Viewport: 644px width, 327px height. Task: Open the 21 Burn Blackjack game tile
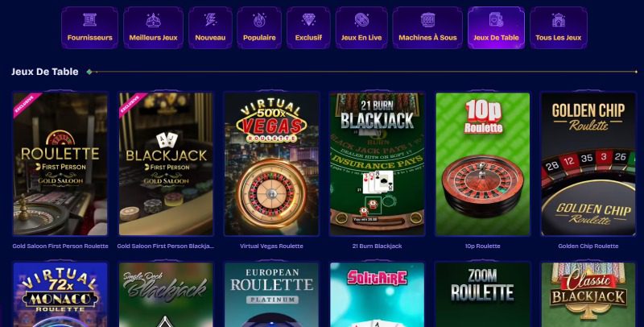coord(377,164)
